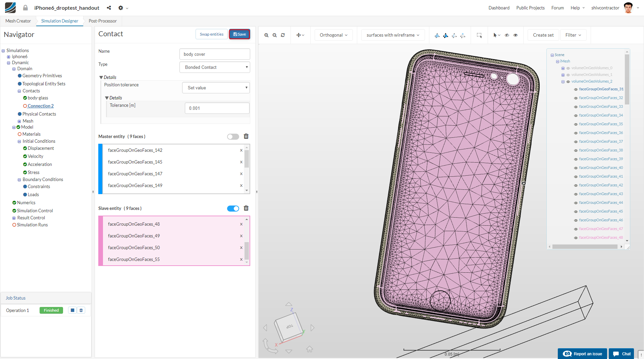Click the show-all-entities eye icon
Viewport: 644px width, 359px height.
pos(516,35)
